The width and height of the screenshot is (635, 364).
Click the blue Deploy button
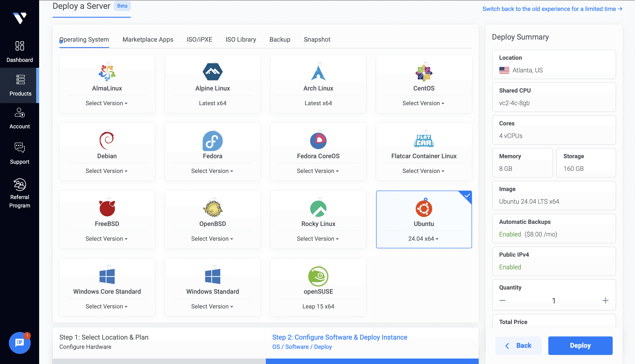[580, 345]
